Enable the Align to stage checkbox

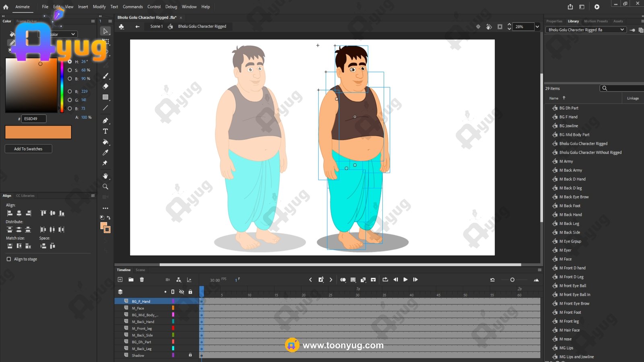tap(9, 259)
